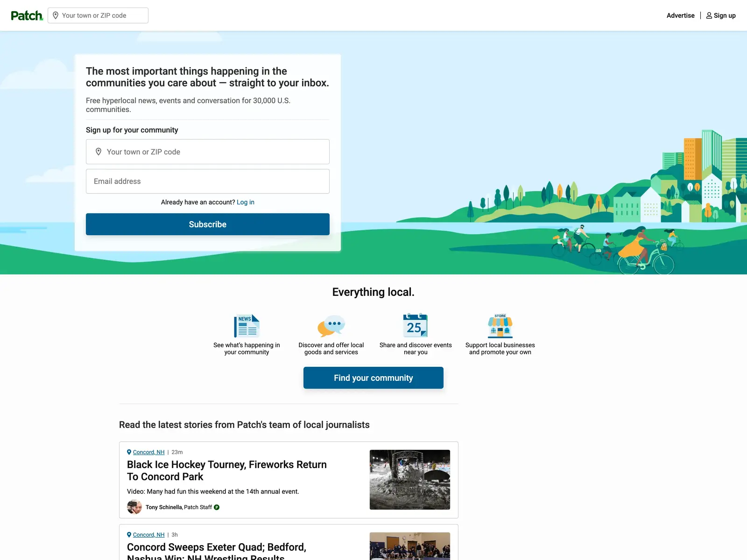Click the header search location pin icon

[56, 15]
